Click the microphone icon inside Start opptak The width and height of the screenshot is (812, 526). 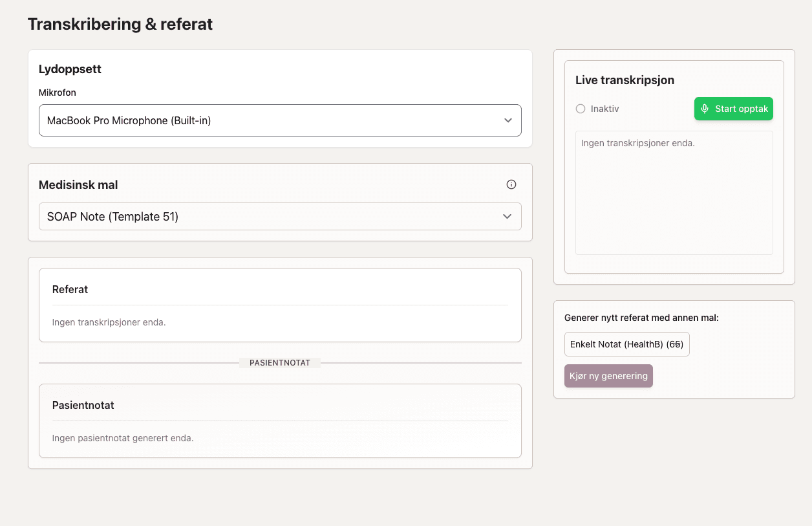(705, 109)
